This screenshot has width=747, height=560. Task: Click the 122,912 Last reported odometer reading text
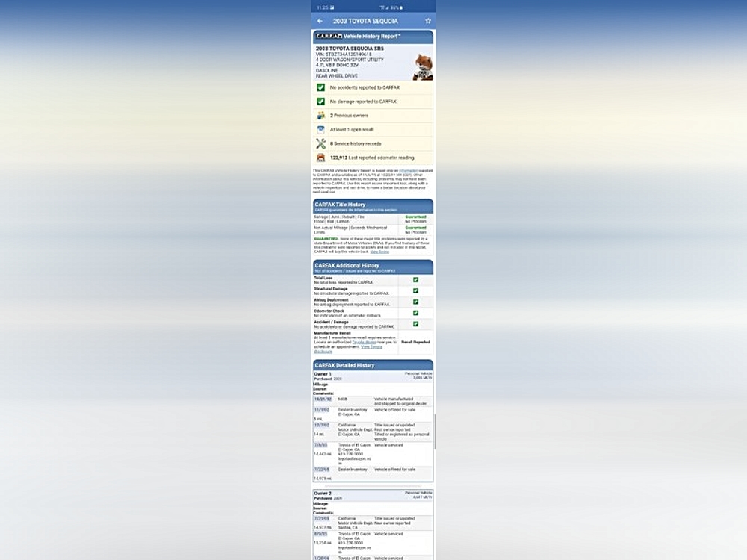[372, 158]
